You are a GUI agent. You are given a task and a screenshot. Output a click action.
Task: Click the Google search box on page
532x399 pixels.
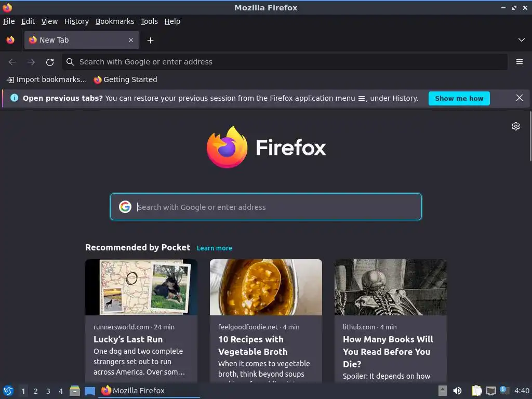click(265, 207)
